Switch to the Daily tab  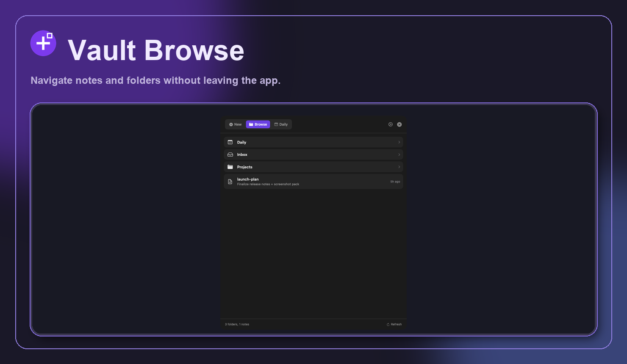(x=281, y=124)
